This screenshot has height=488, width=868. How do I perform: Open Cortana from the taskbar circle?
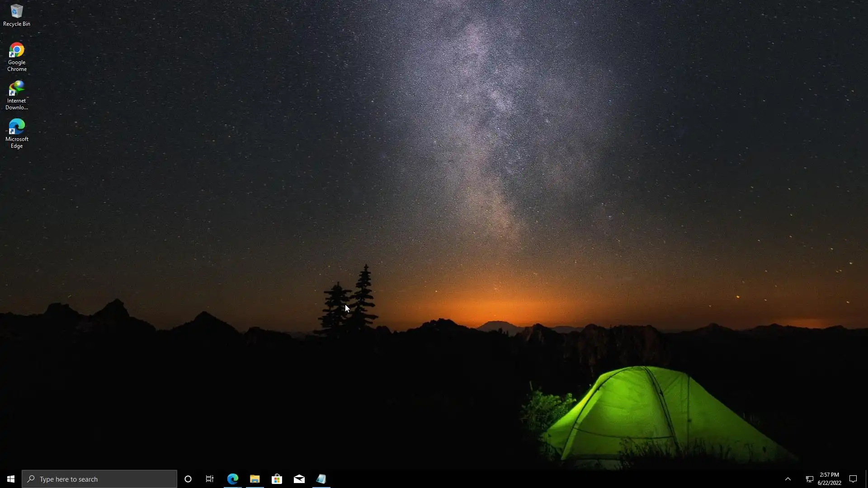(188, 479)
